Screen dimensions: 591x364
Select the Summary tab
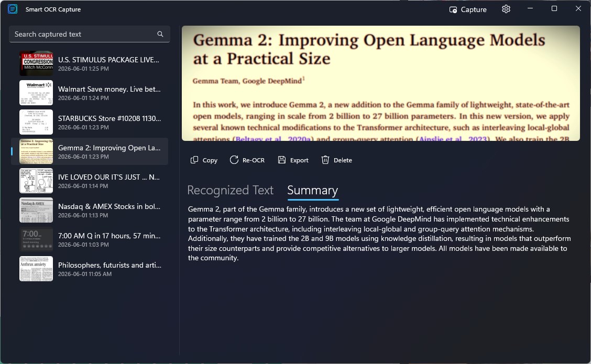(x=312, y=190)
